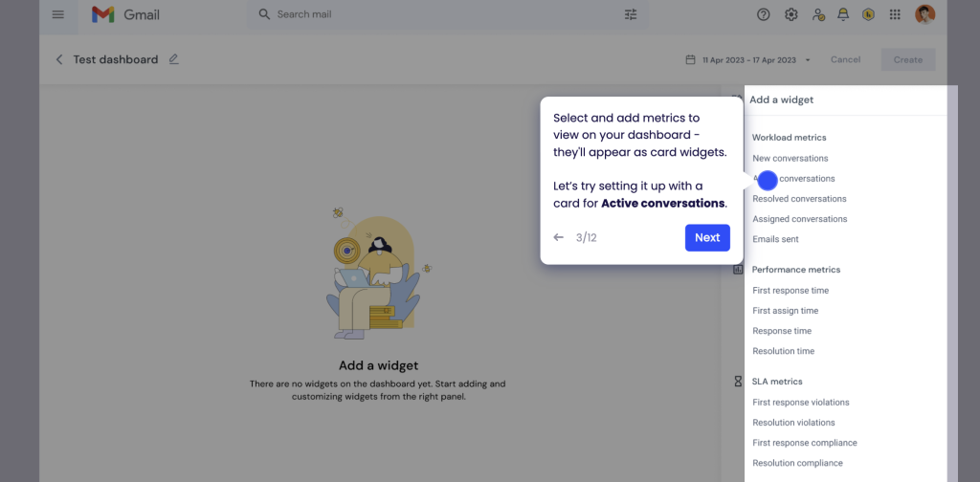Image resolution: width=980 pixels, height=482 pixels.
Task: Select Resolved conversations metric
Action: point(799,199)
